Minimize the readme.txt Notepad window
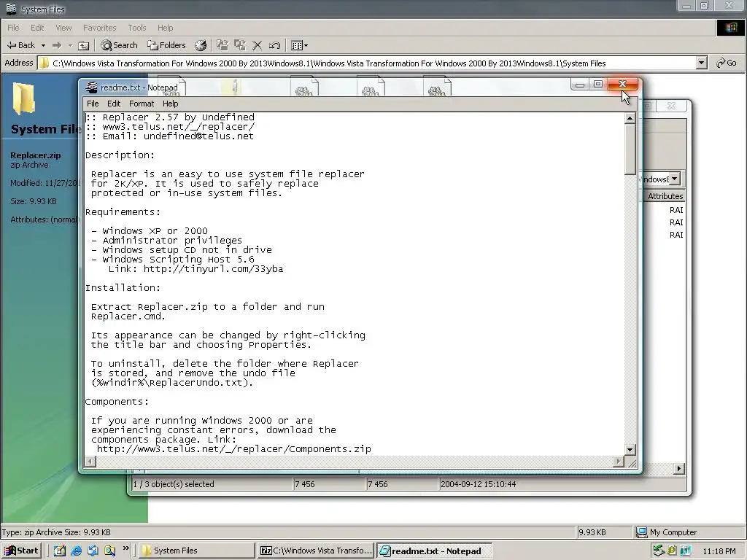The height and width of the screenshot is (560, 747). coord(580,85)
